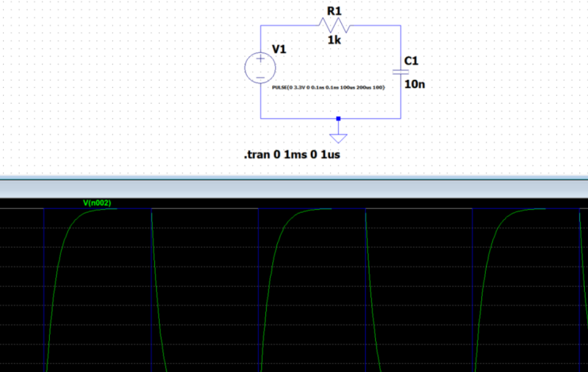The width and height of the screenshot is (588, 372).
Task: Click the 10n capacitor value
Action: 415,85
